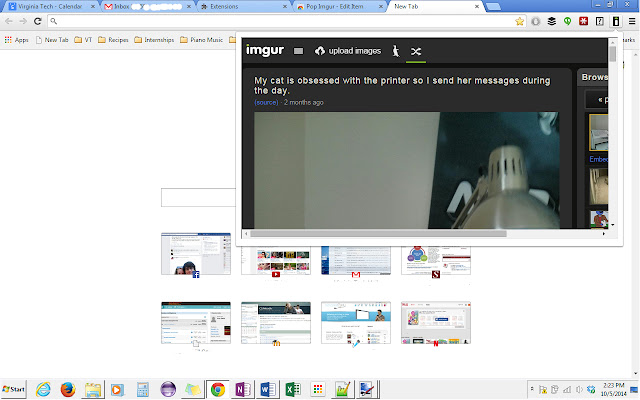Image resolution: width=640 pixels, height=400 pixels.
Task: Show hidden system tray icons arrow
Action: [532, 389]
